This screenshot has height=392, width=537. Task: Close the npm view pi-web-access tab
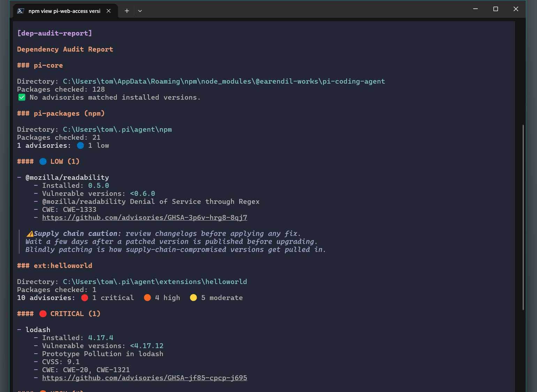(108, 11)
